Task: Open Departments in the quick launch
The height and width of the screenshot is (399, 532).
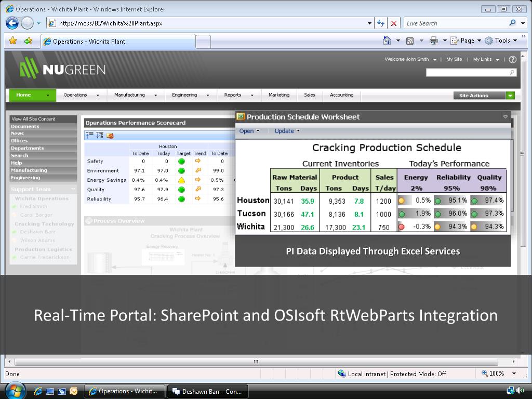Action: click(27, 148)
